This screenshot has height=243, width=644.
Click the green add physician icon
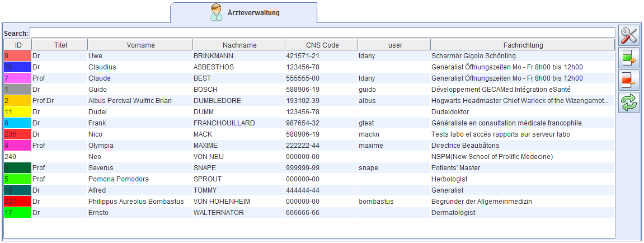629,58
